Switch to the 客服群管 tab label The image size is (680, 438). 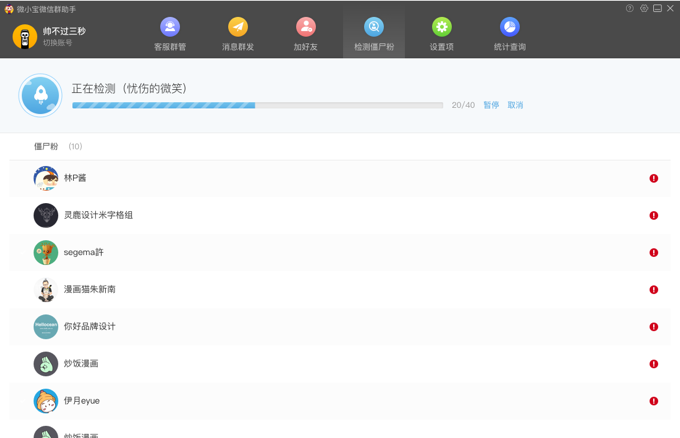(170, 47)
